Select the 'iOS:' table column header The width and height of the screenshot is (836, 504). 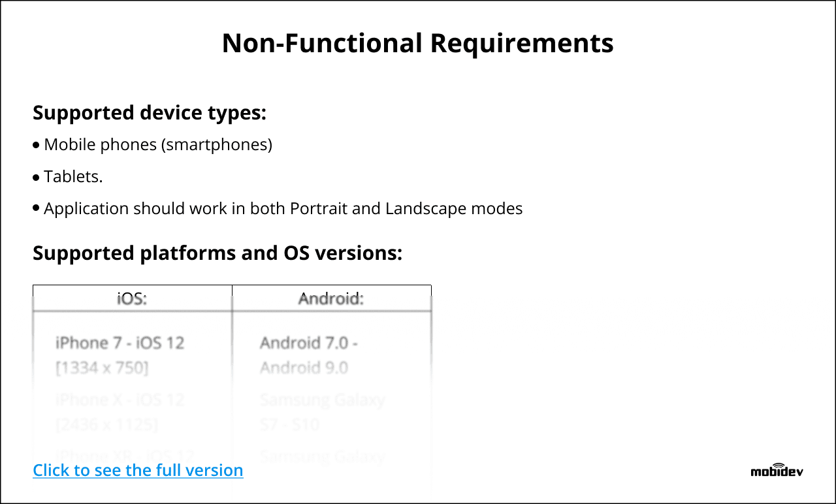click(x=133, y=298)
